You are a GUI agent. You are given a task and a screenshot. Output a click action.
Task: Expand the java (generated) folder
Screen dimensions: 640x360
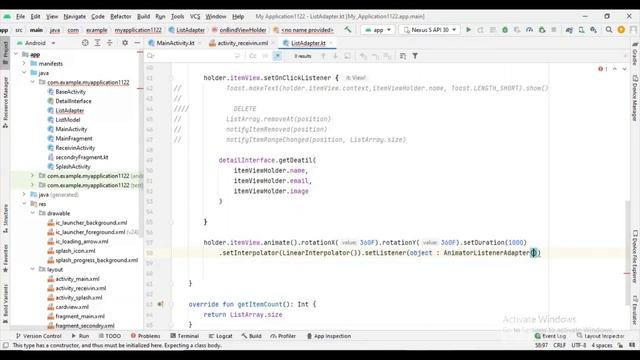(24, 194)
